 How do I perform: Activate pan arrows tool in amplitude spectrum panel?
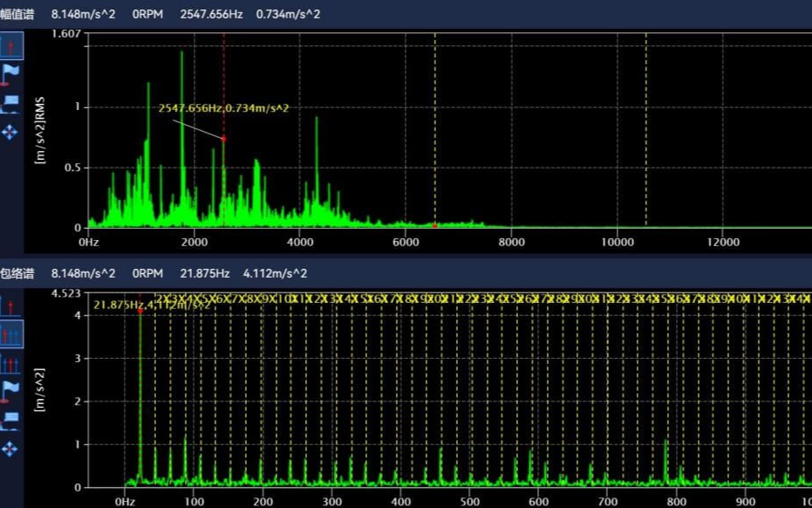coord(10,132)
